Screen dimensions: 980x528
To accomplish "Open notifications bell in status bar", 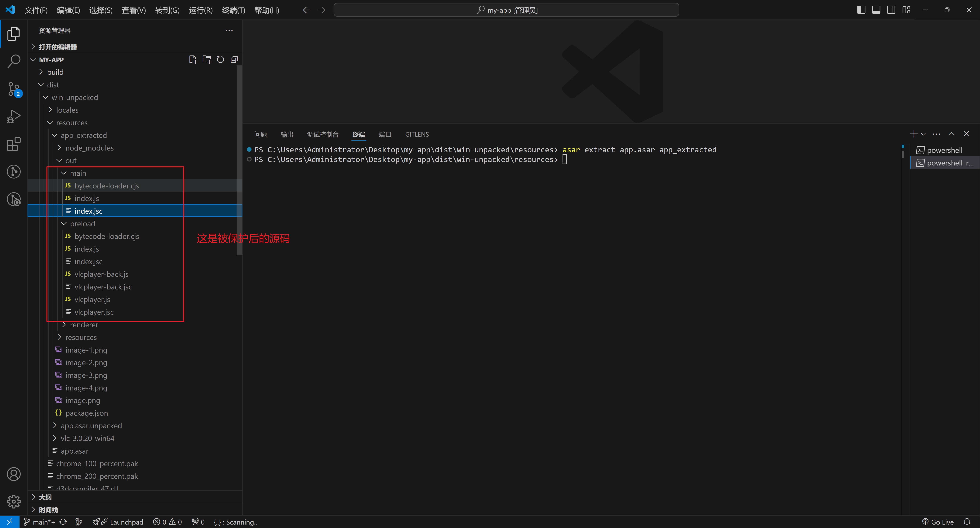I will (x=967, y=522).
